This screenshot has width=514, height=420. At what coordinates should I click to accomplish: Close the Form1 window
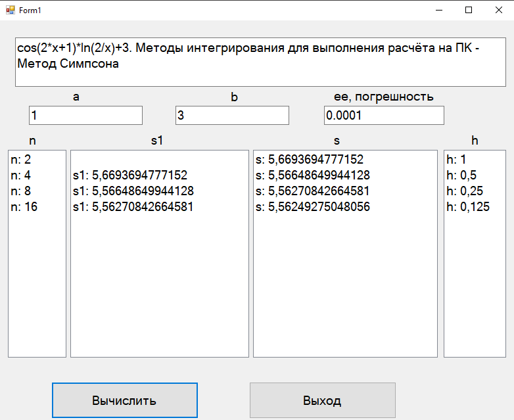(499, 10)
